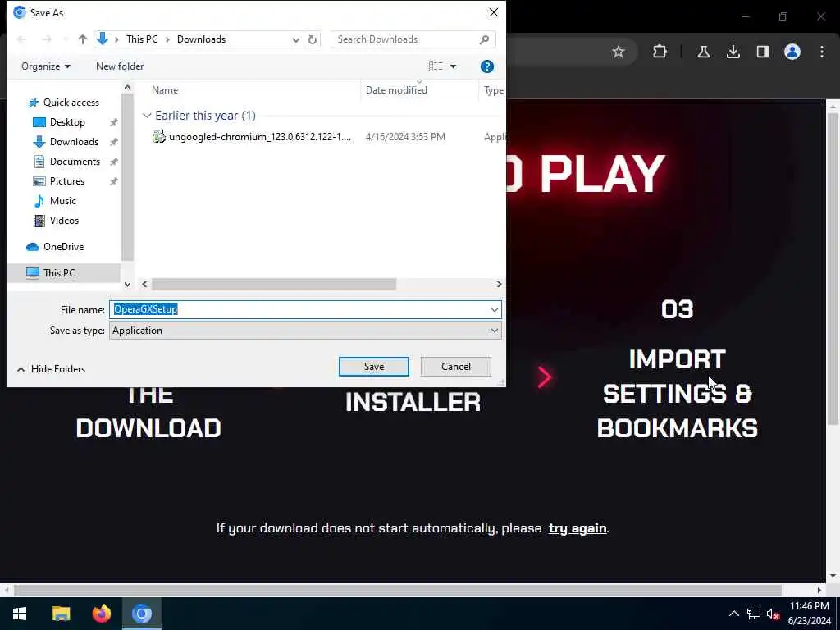Click the Save button
This screenshot has width=840, height=630.
(374, 367)
